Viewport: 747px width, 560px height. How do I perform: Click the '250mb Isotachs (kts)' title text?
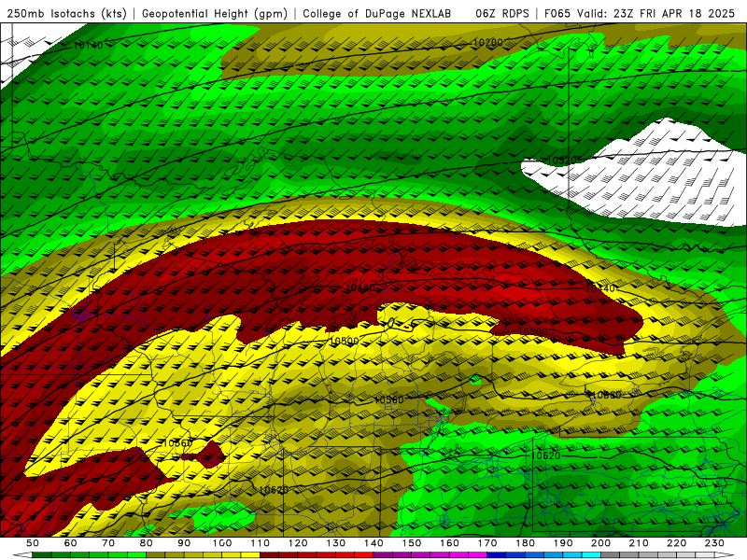[66, 13]
